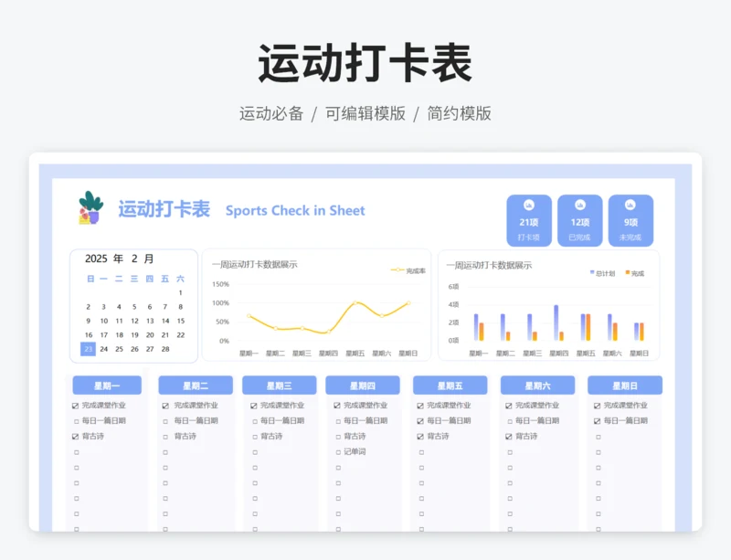Screen dimensions: 731x560
Task: Click the 星期四 blue bar in bar chart
Action: (x=556, y=322)
